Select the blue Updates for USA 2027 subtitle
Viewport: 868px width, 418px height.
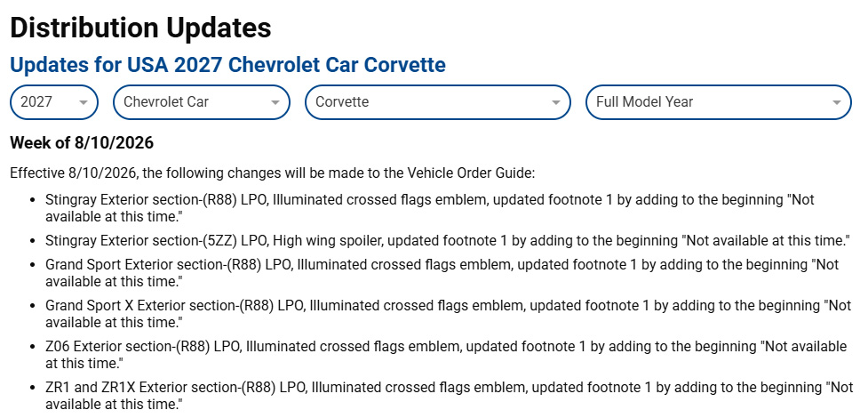point(227,65)
